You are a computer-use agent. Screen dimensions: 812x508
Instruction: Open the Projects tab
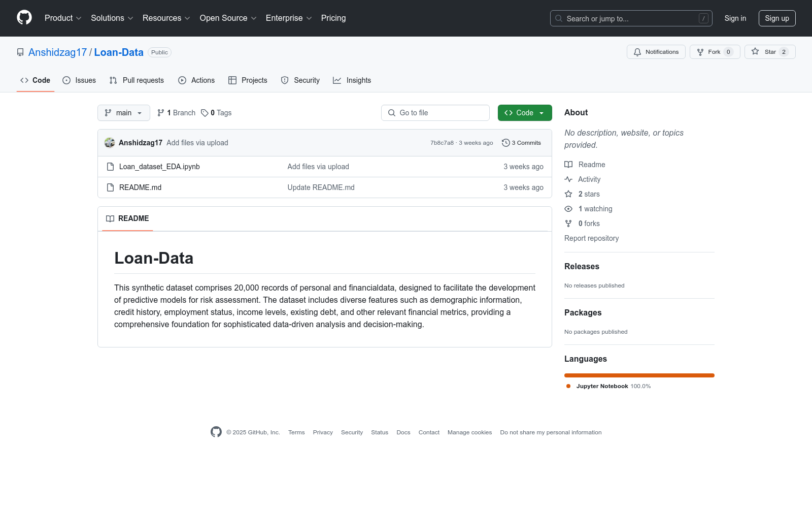pyautogui.click(x=248, y=80)
